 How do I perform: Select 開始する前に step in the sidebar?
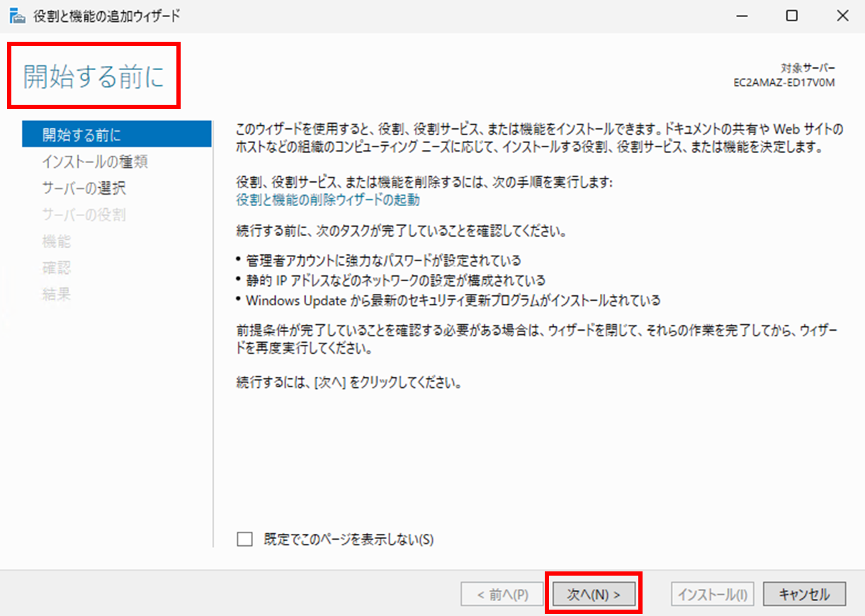pyautogui.click(x=81, y=135)
